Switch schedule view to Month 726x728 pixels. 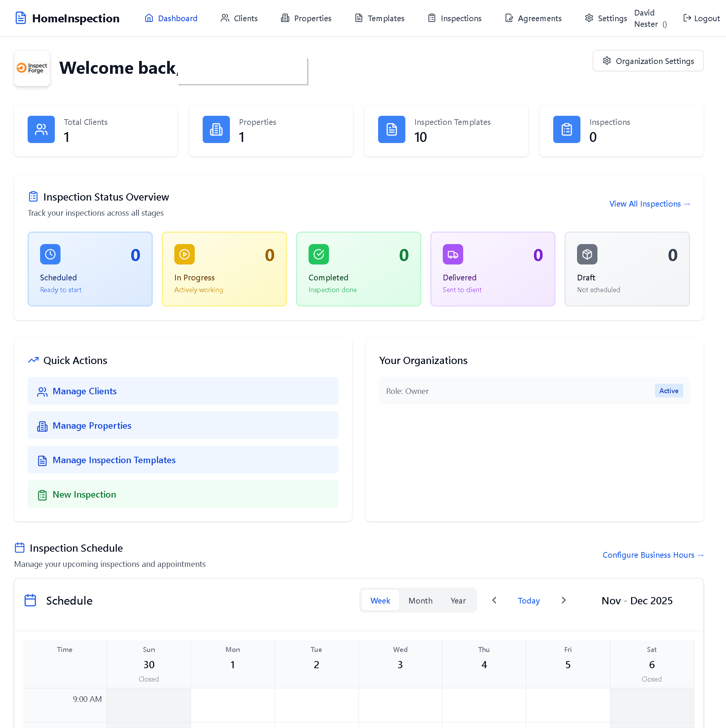click(x=420, y=600)
